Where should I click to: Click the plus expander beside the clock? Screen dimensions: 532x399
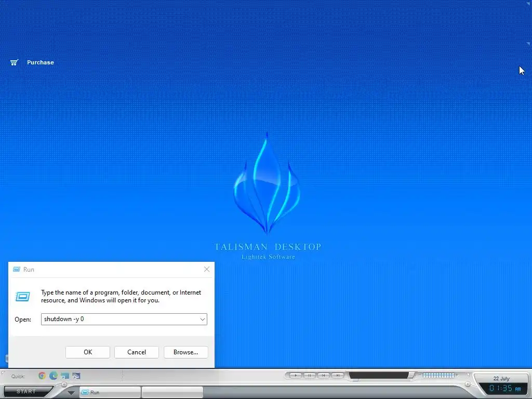pyautogui.click(x=468, y=384)
